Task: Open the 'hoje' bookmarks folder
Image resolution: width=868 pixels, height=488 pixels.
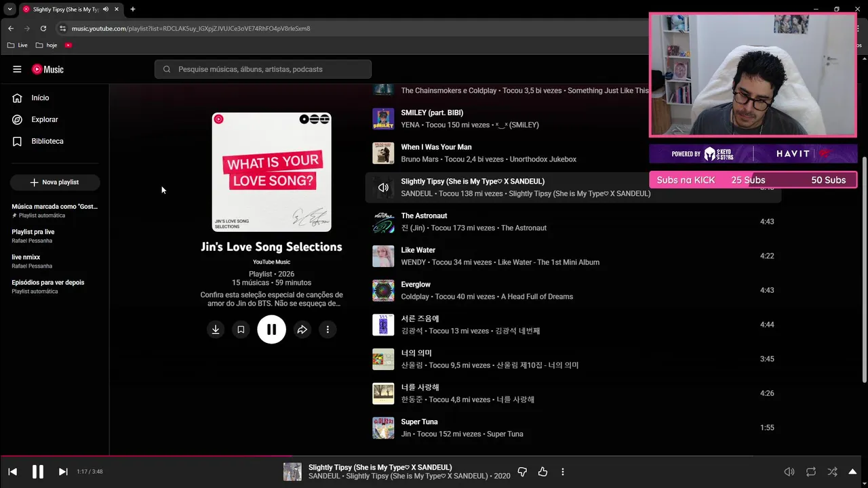Action: (47, 45)
